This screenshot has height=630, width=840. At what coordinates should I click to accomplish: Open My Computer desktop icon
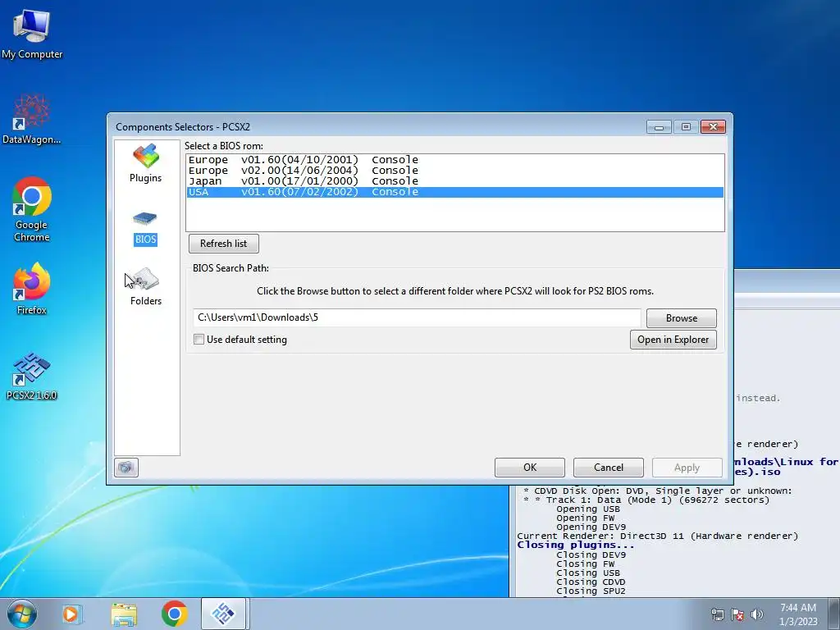[32, 33]
